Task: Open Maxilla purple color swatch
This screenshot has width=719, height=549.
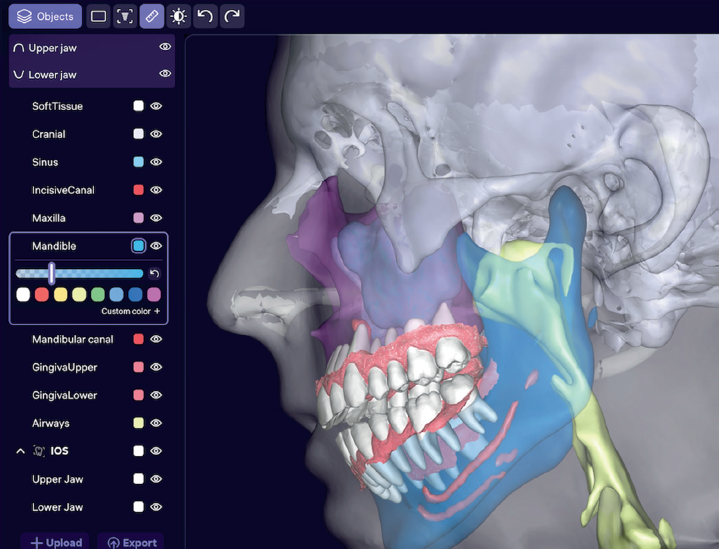Action: pos(138,218)
